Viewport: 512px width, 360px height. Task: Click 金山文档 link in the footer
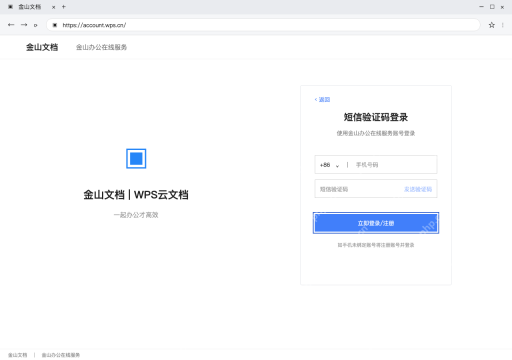click(x=18, y=355)
